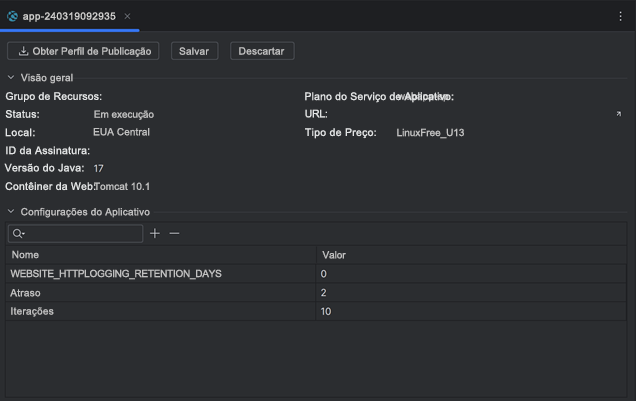Viewport: 636px width, 401px height.
Task: Remove selected setting with minus icon
Action: point(174,233)
